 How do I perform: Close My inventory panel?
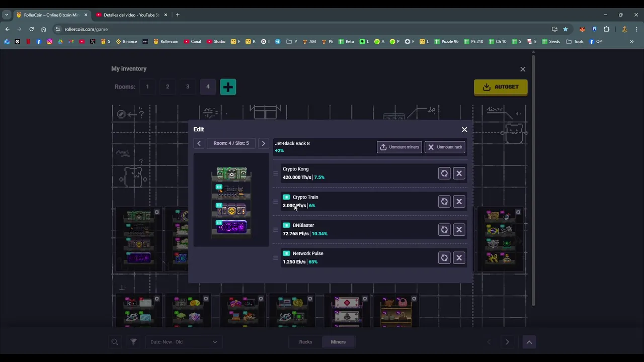[523, 69]
